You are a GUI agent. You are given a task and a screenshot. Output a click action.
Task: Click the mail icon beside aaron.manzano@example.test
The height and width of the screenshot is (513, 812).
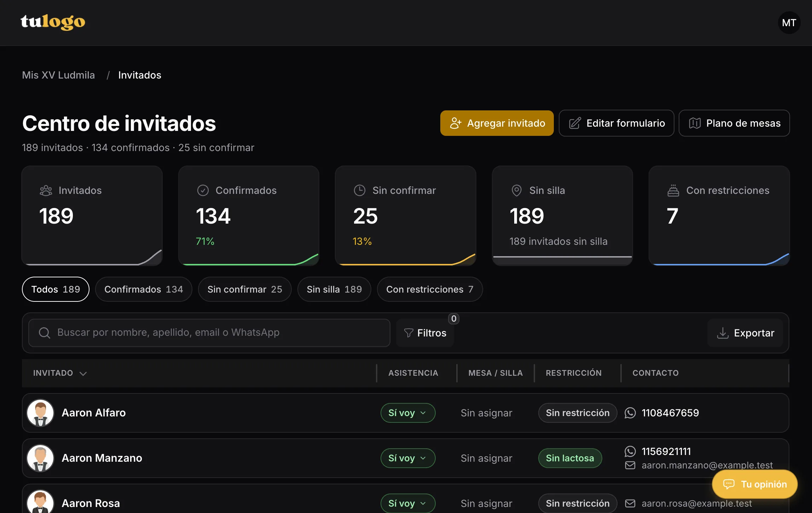click(x=630, y=465)
